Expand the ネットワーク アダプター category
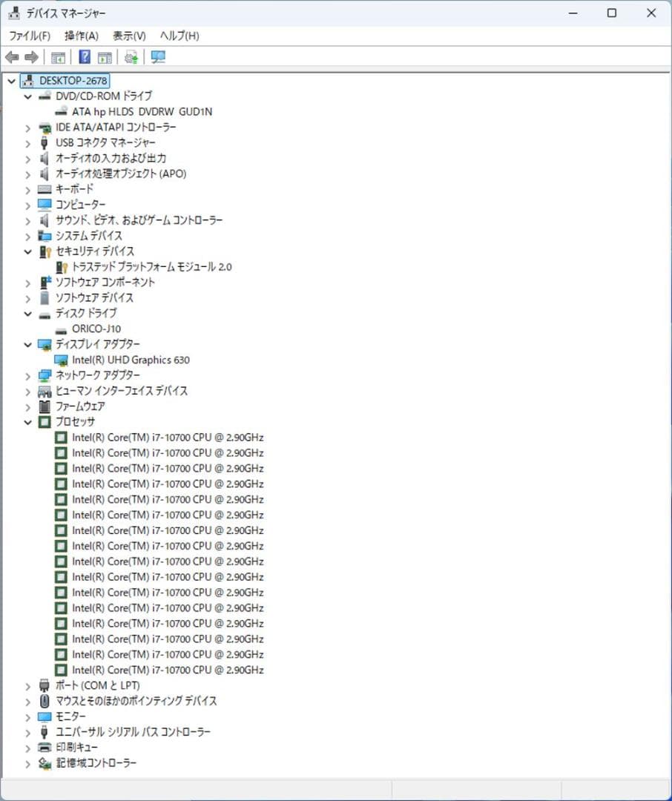Image resolution: width=672 pixels, height=801 pixels. 27,375
